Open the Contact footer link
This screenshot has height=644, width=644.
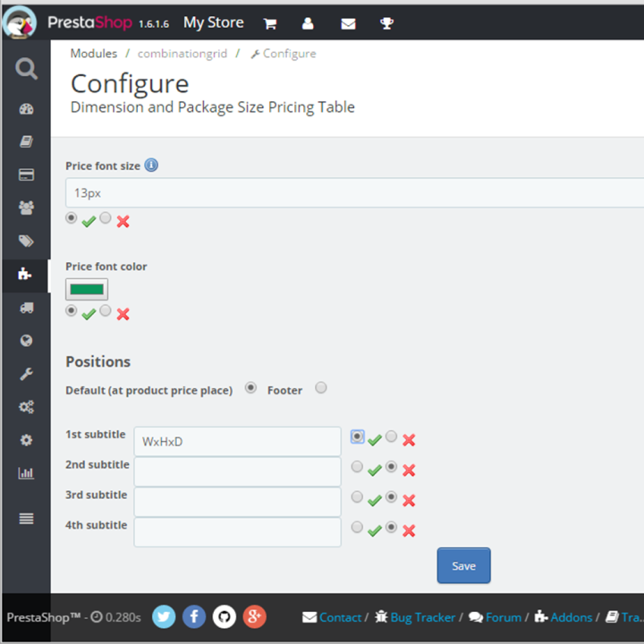[x=333, y=617]
